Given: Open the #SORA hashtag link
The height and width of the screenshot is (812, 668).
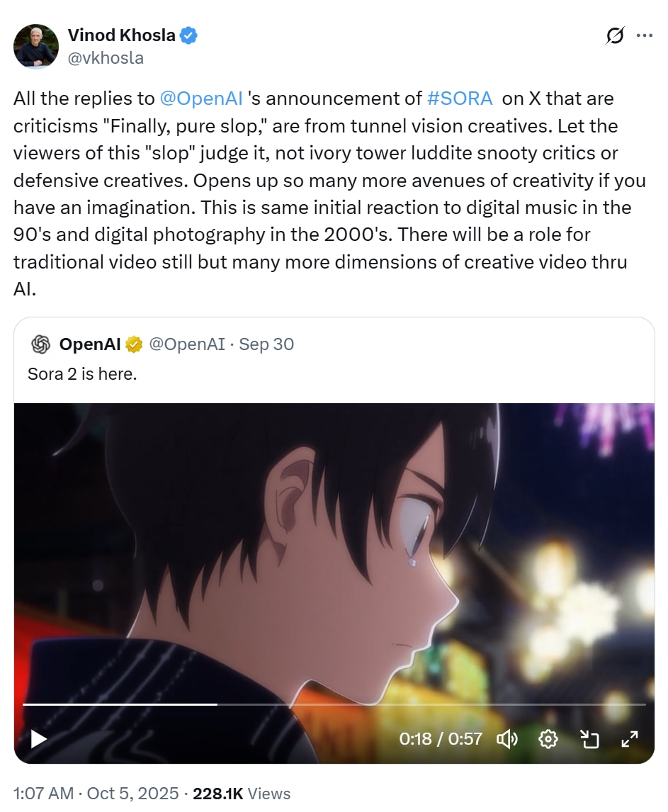Looking at the screenshot, I should [460, 98].
